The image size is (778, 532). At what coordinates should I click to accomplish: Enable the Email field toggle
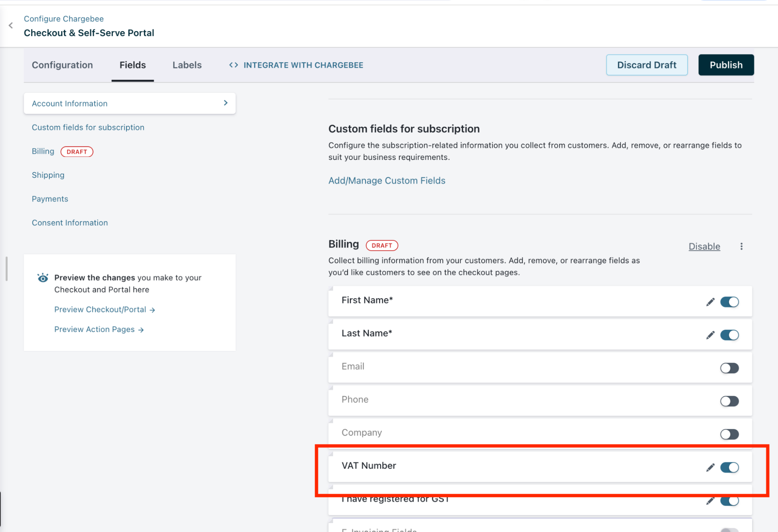(x=729, y=368)
